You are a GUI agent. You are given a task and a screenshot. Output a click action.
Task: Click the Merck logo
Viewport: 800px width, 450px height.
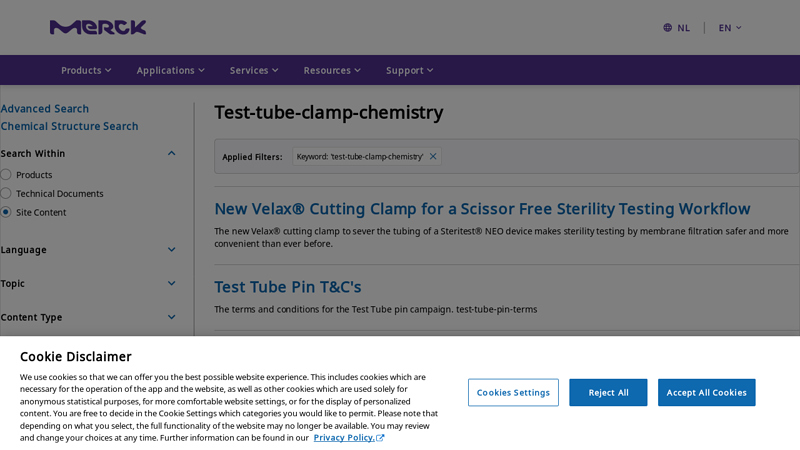click(98, 27)
